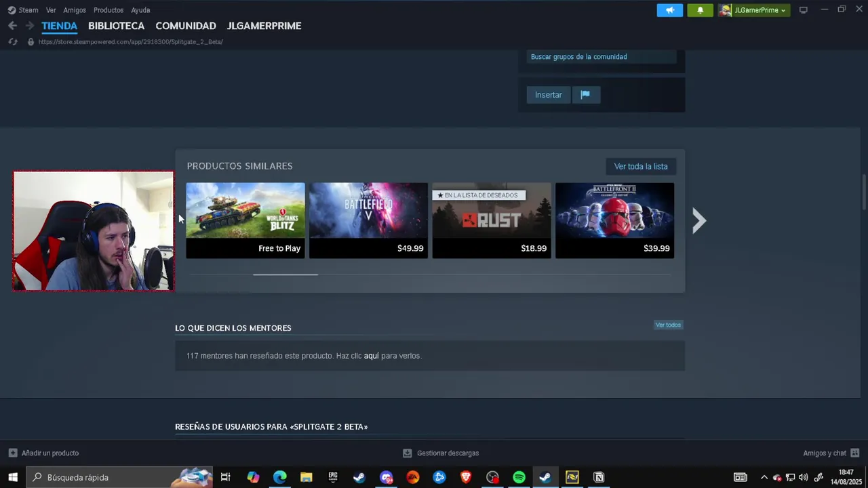Open the Steam notifications bell
868x488 pixels.
click(x=700, y=10)
